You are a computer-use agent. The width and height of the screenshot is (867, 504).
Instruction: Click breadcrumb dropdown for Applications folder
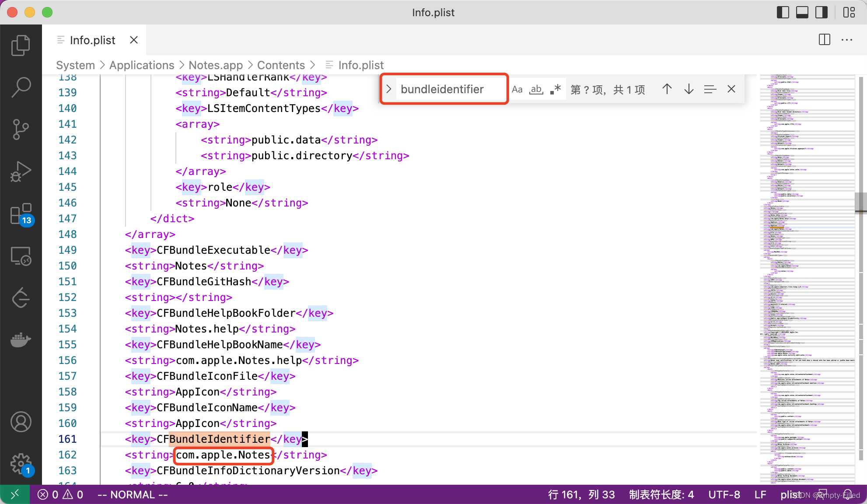coord(141,65)
